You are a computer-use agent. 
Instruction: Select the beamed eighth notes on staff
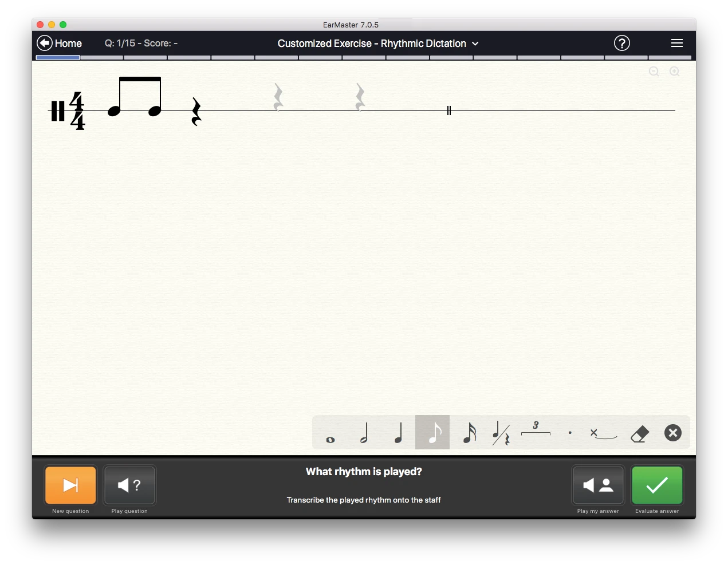coord(135,97)
